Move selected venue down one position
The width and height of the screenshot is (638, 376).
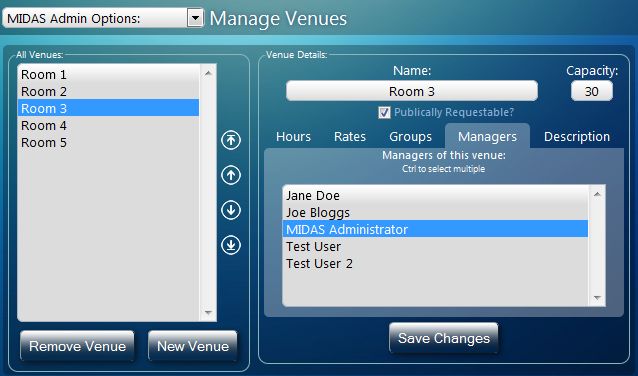(231, 210)
